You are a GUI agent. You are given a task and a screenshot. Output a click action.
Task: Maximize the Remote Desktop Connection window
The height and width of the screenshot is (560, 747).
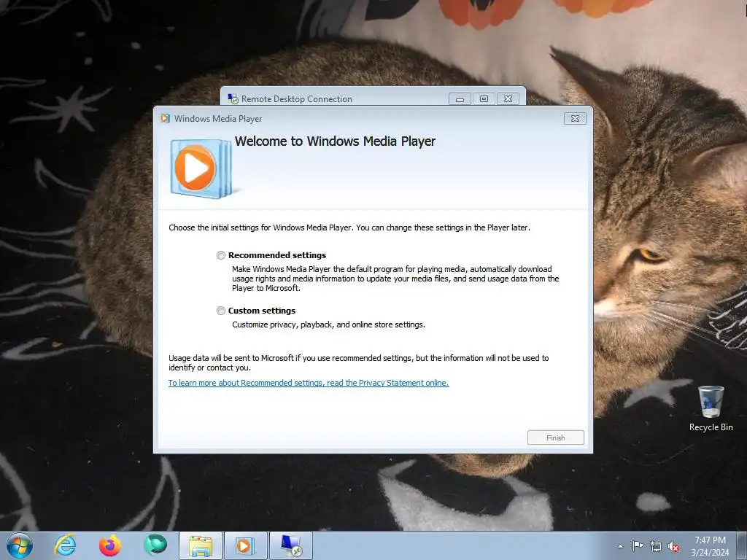484,99
